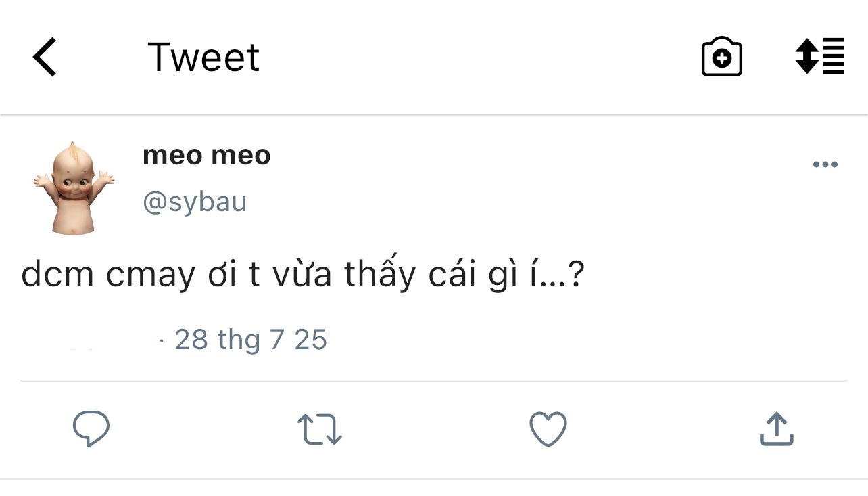This screenshot has width=868, height=496.
Task: Reply using the speech bubble icon
Action: coord(91,429)
